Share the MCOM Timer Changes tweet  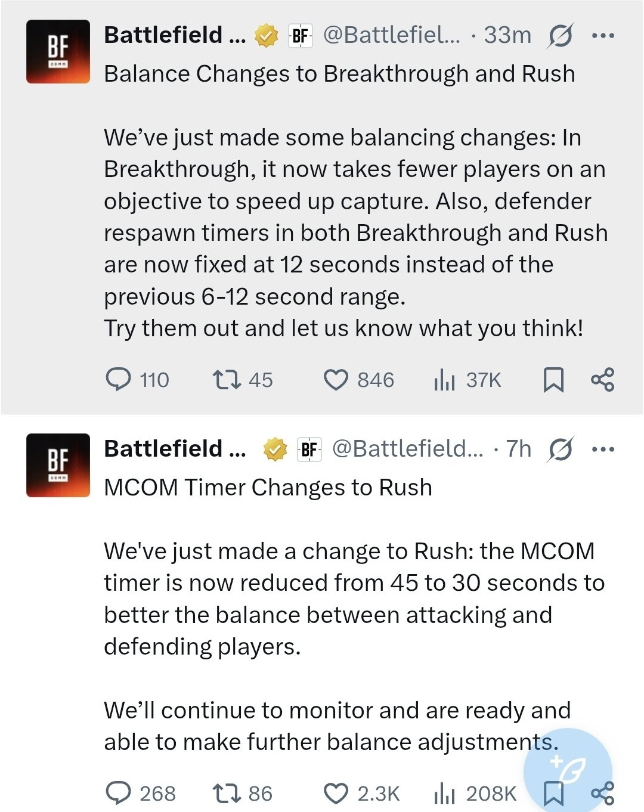click(602, 793)
